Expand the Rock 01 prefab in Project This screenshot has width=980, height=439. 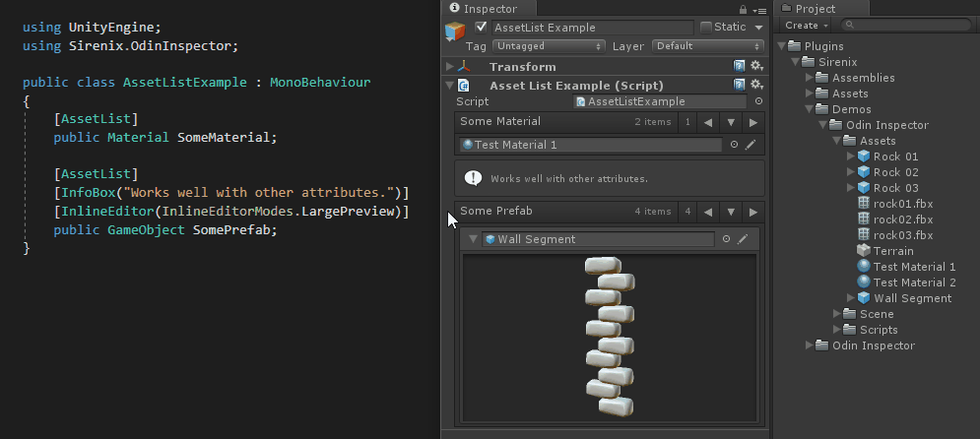tap(850, 157)
